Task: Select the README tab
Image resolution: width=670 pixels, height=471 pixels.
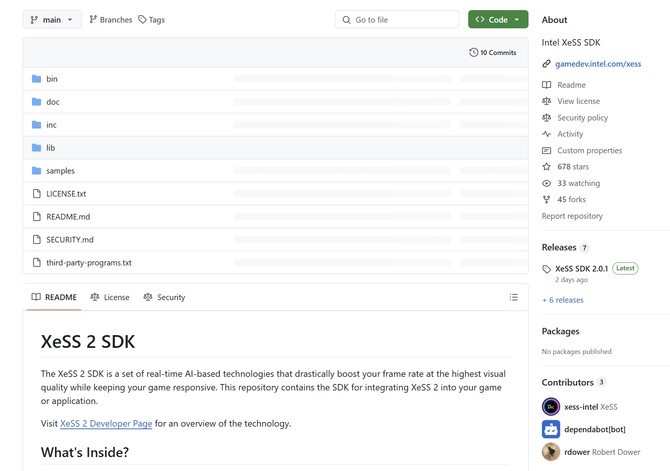Action: 54,297
